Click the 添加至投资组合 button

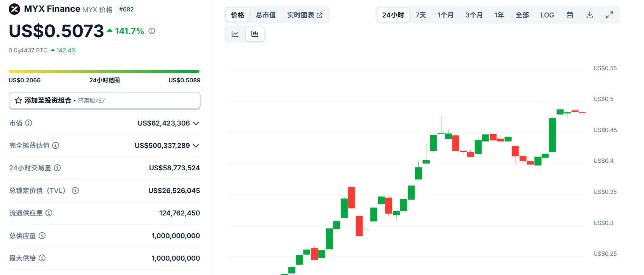click(x=105, y=101)
